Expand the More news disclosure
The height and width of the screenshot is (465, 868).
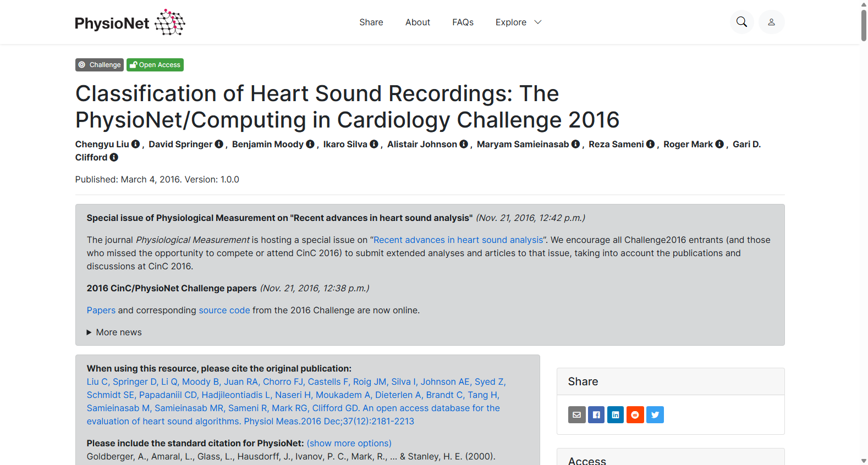114,333
